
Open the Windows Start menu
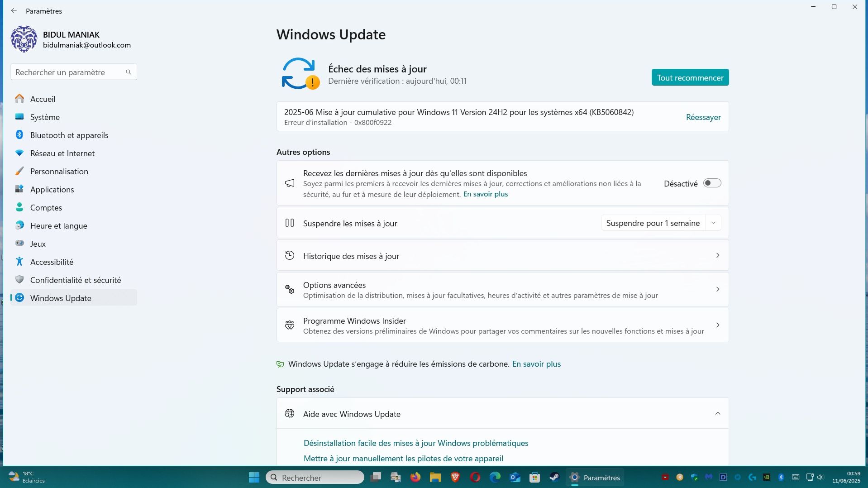pyautogui.click(x=254, y=477)
